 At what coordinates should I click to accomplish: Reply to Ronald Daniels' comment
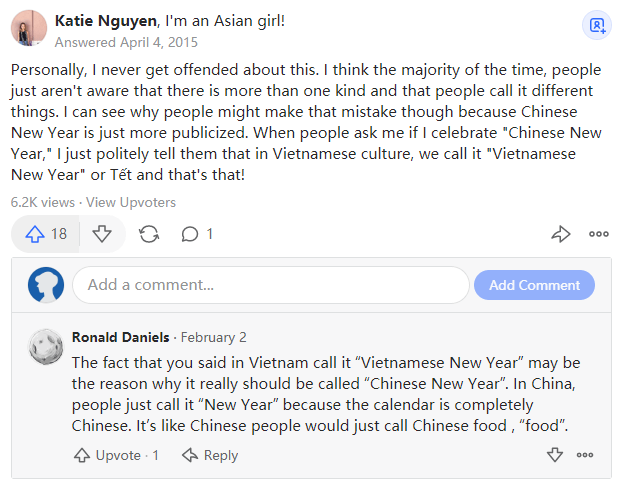[209, 455]
